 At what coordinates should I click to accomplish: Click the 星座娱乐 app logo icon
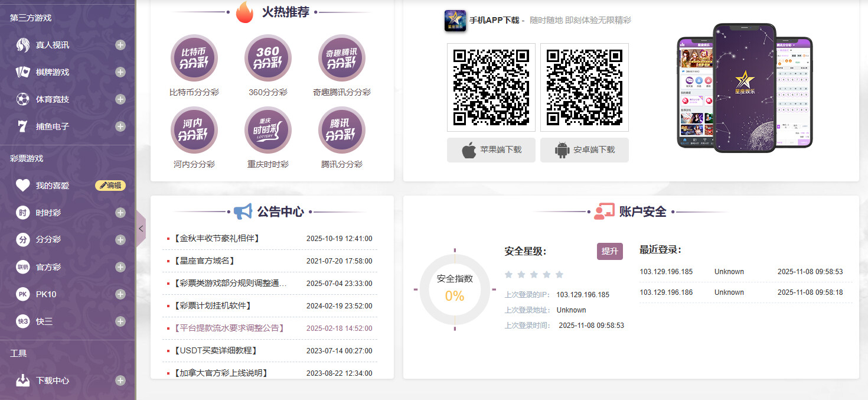[x=455, y=21]
